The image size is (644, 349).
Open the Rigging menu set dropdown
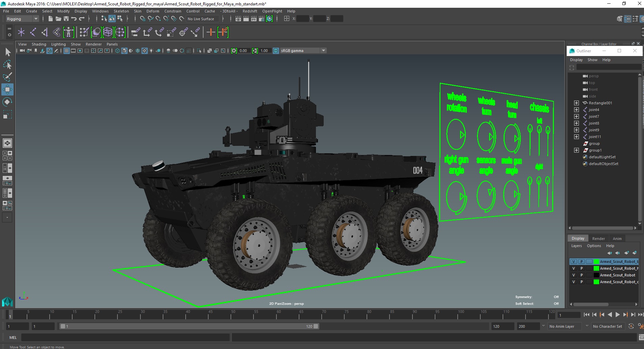pos(22,19)
